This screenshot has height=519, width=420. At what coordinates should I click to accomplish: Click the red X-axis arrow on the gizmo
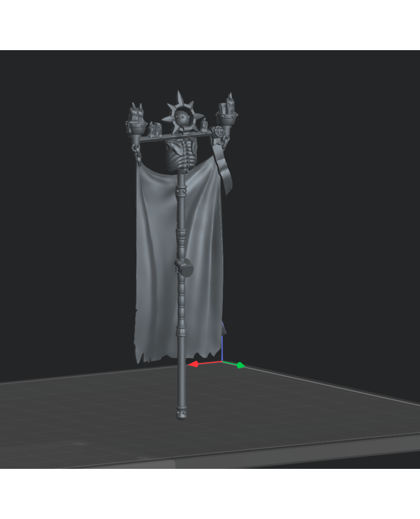(x=194, y=364)
